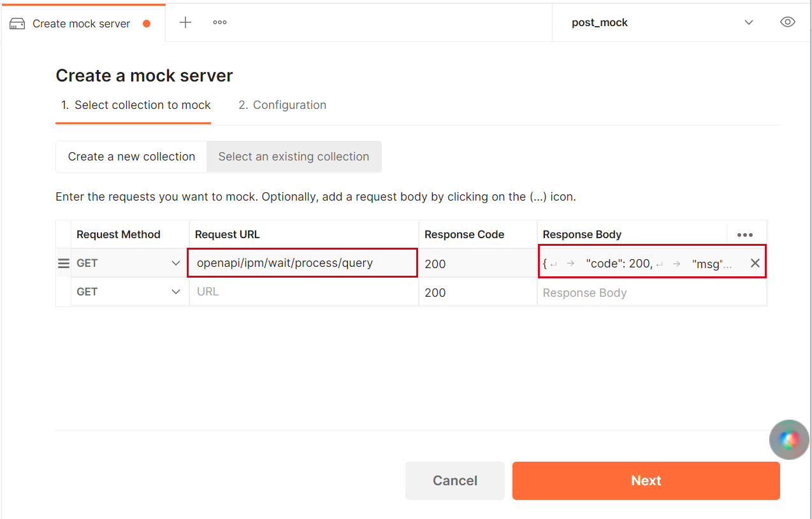Click the Cancel button

[455, 481]
